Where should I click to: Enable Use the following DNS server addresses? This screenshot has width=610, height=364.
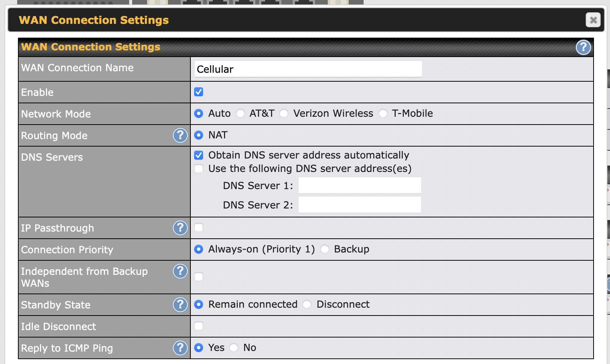[199, 169]
